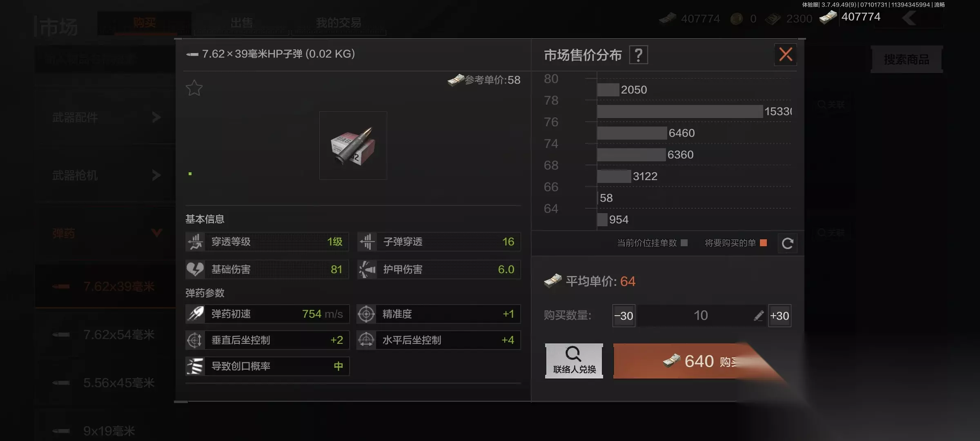Click the accuracy crosshair icon

point(366,314)
